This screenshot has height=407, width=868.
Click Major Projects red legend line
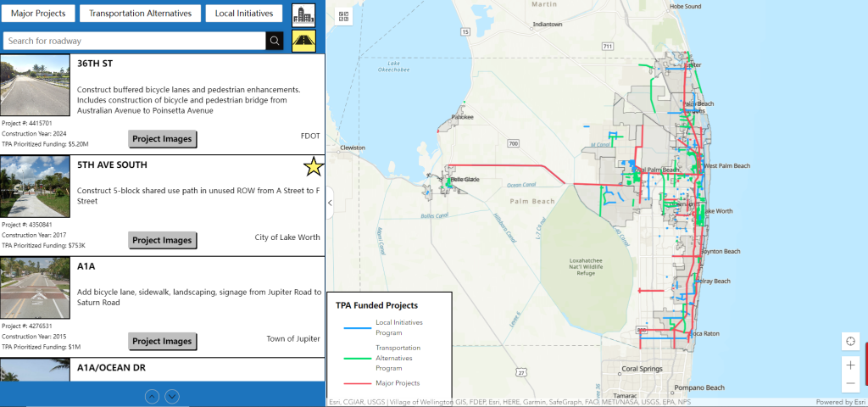(357, 383)
